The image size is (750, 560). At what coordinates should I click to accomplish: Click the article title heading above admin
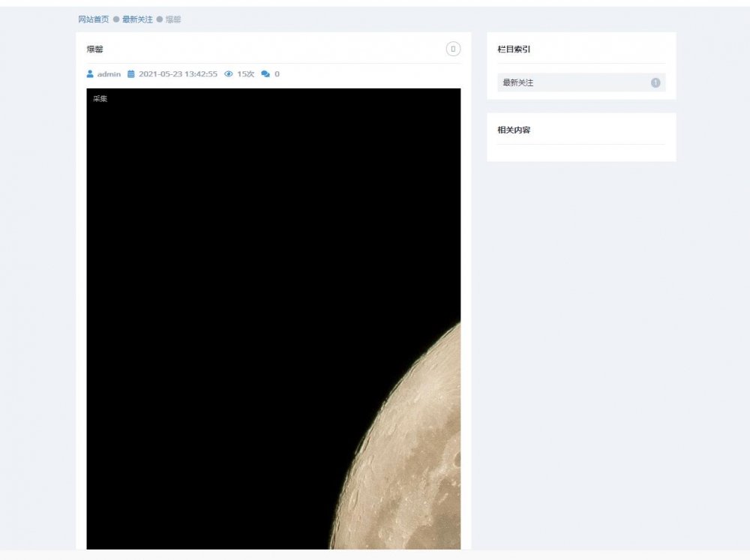(94, 49)
